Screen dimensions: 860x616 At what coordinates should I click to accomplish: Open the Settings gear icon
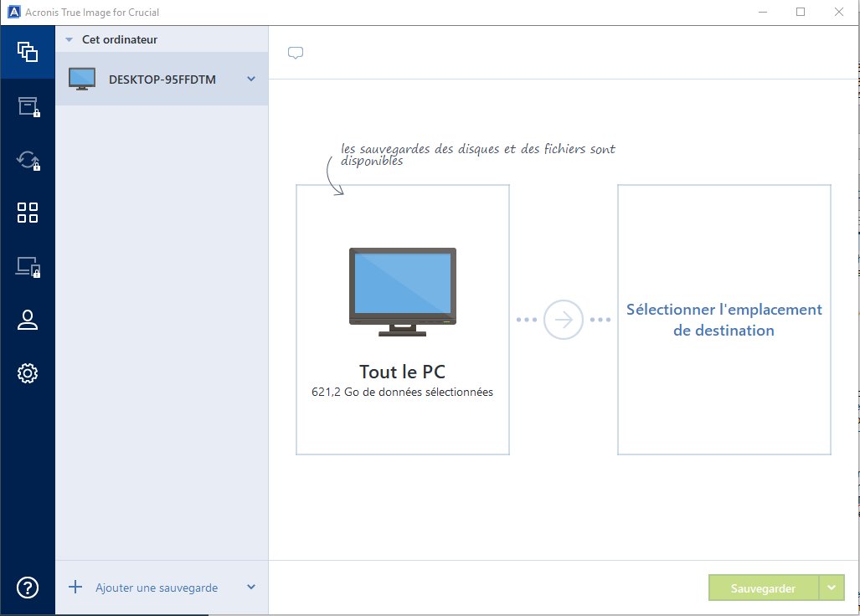28,373
